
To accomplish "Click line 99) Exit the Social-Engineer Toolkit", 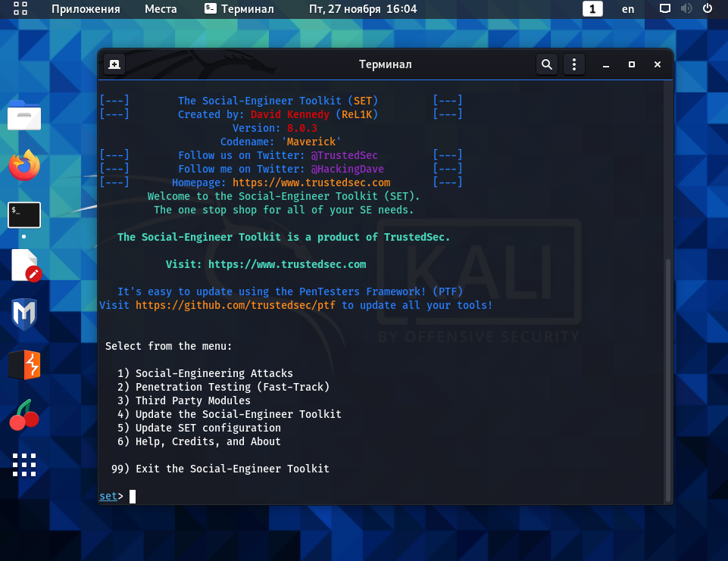I will pos(220,469).
